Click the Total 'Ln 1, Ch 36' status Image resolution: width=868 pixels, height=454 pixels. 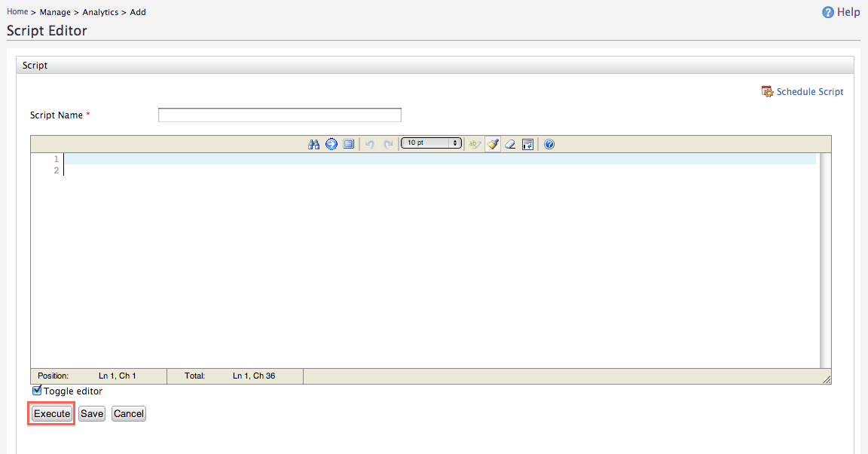coord(253,376)
